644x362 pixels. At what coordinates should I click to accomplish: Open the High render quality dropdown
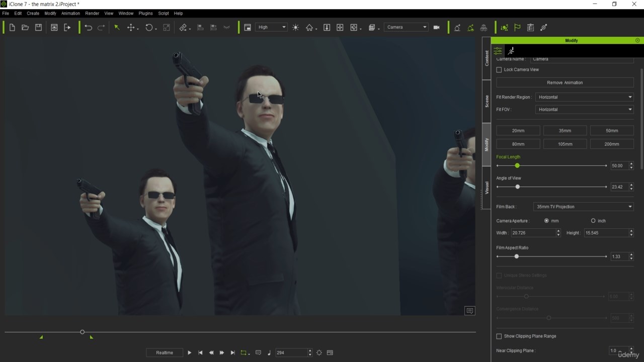(272, 27)
